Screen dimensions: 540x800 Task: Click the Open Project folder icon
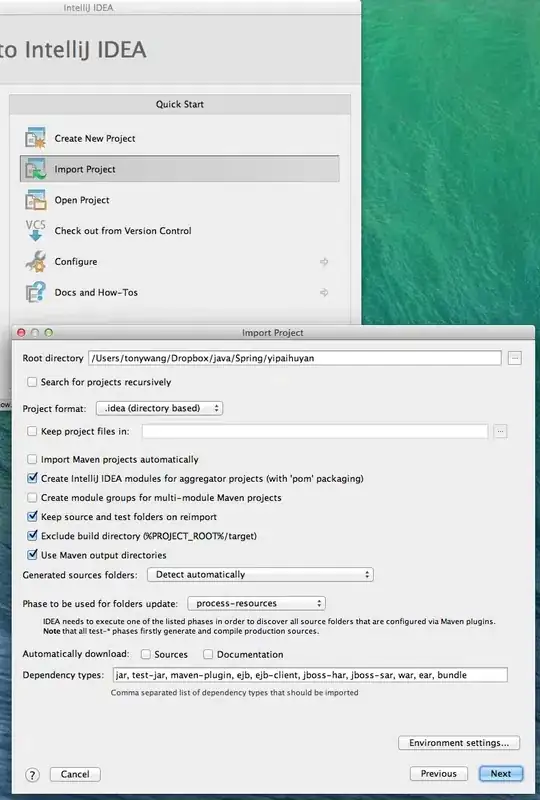(35, 200)
